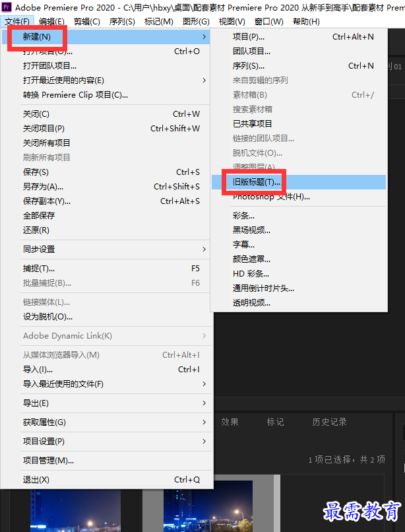The height and width of the screenshot is (532, 405).
Task: Open the 编辑(E) menu
Action: pyautogui.click(x=51, y=22)
